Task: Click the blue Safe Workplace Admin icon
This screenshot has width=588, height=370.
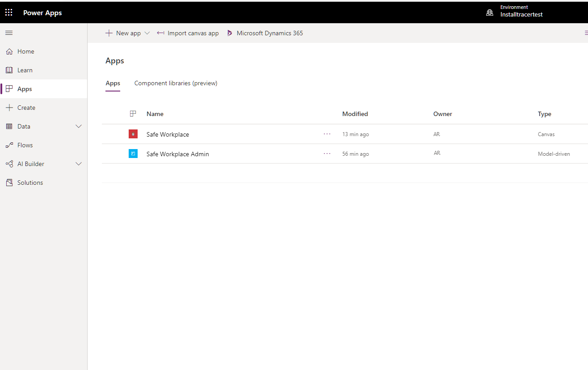Action: click(x=133, y=154)
